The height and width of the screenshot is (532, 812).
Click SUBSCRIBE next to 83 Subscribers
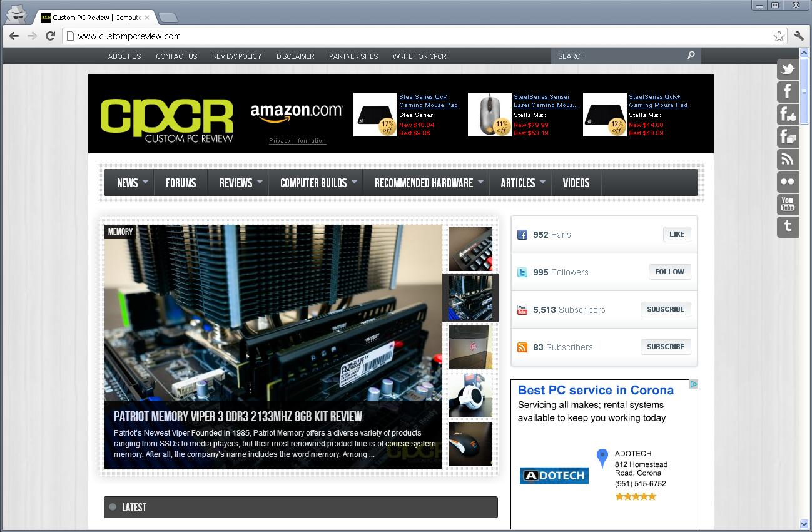pyautogui.click(x=666, y=347)
